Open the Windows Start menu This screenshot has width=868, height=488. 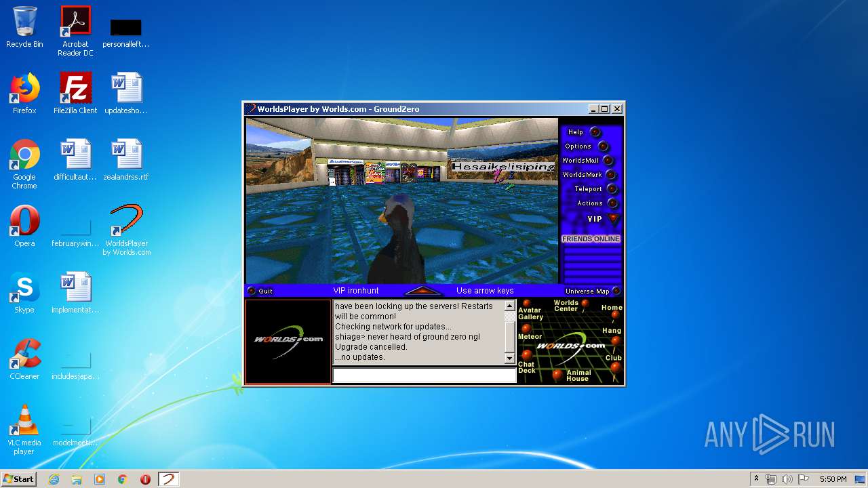pos(18,479)
